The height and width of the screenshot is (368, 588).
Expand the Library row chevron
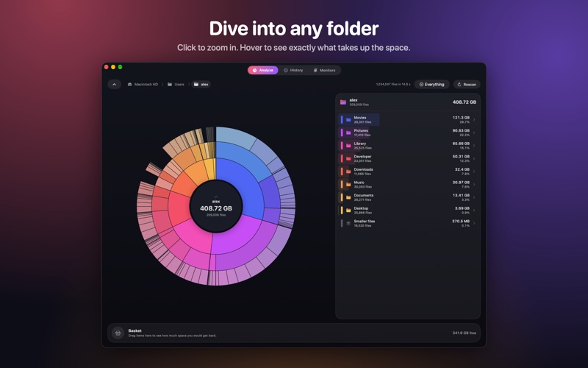[474, 146]
